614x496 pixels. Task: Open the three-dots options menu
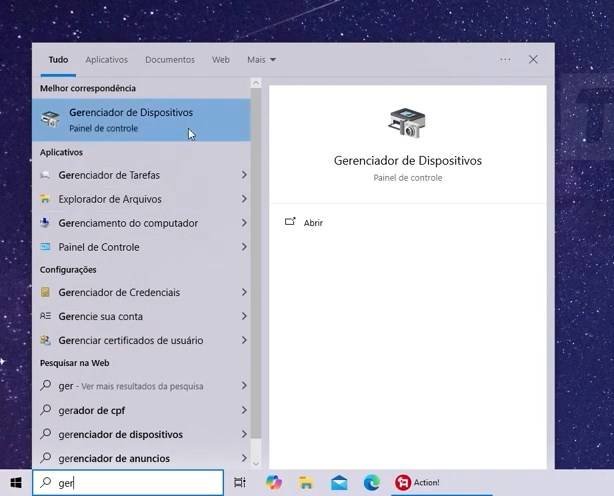pyautogui.click(x=505, y=60)
